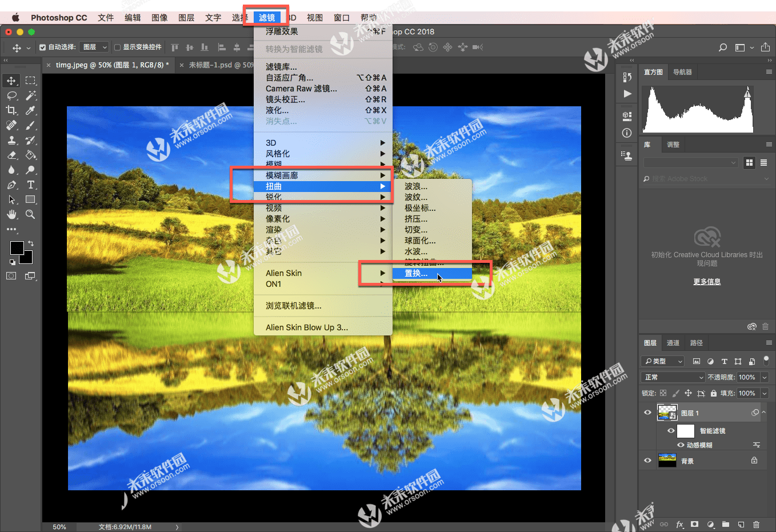Switch to the 导航器 tab
776x532 pixels.
(682, 72)
